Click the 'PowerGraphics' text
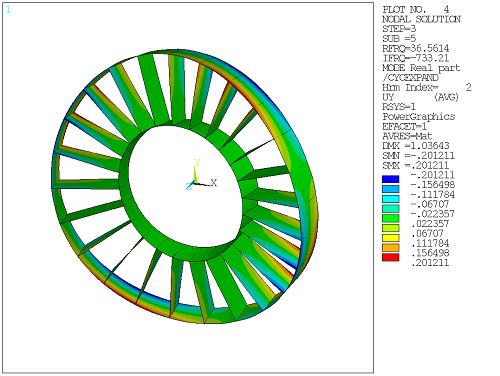Image resolution: width=500 pixels, height=376 pixels. (419, 117)
